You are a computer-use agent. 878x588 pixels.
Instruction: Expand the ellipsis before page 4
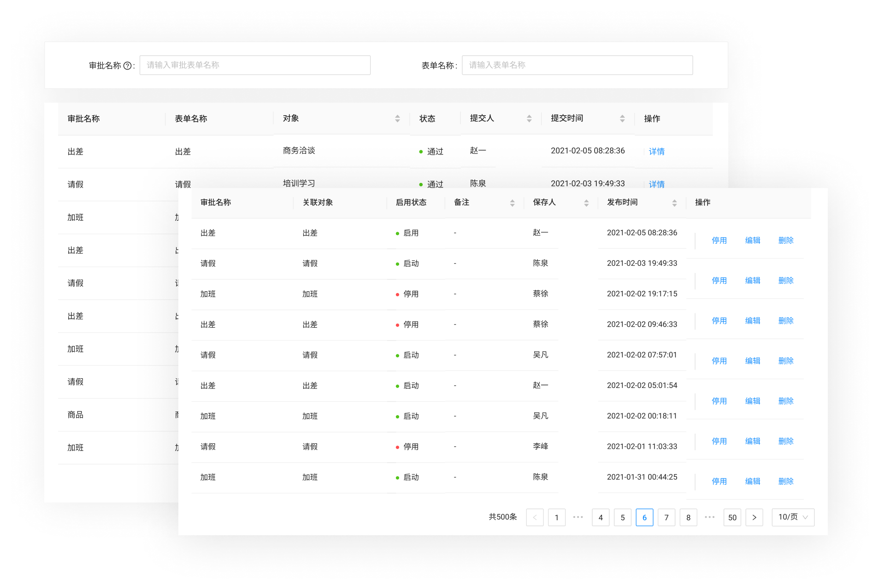(x=578, y=517)
